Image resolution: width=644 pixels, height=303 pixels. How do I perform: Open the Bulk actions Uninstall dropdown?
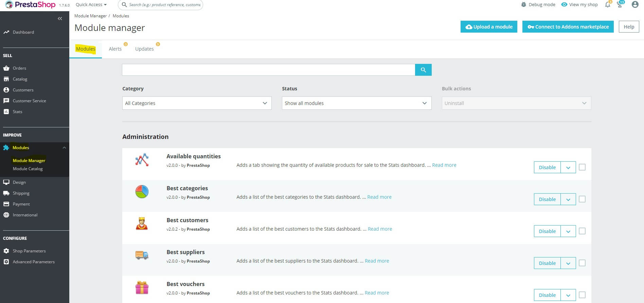[x=516, y=103]
